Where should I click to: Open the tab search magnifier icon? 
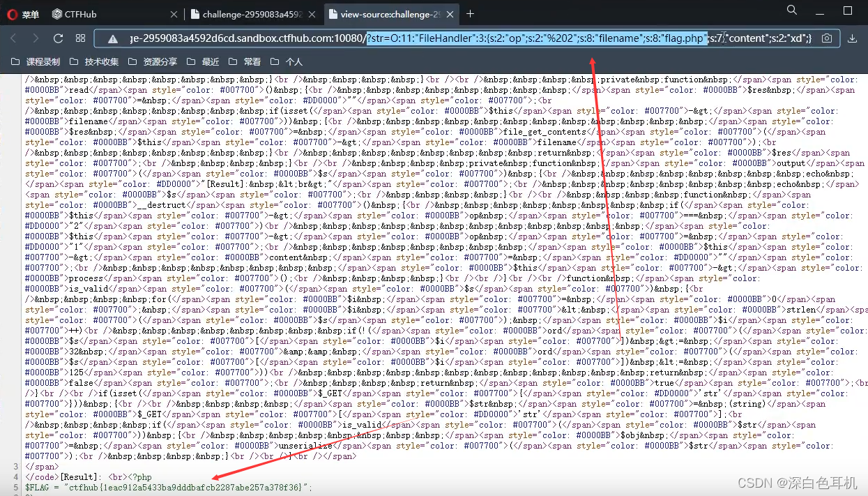click(x=792, y=10)
